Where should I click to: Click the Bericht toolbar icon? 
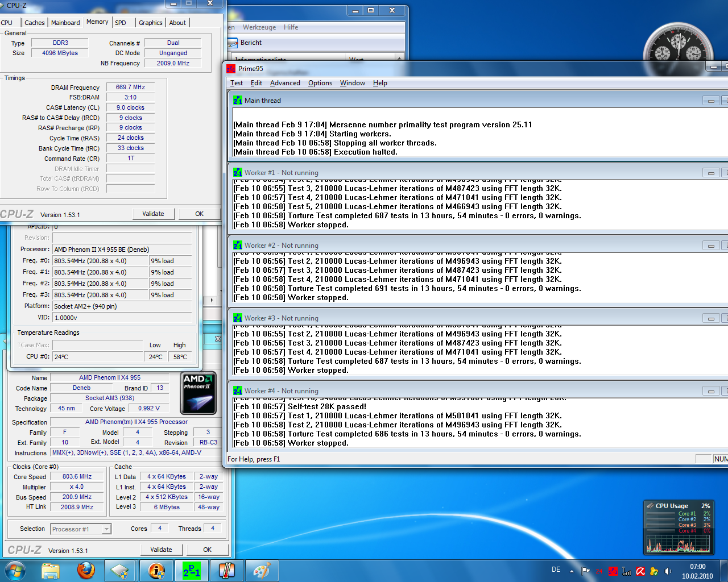[x=233, y=43]
